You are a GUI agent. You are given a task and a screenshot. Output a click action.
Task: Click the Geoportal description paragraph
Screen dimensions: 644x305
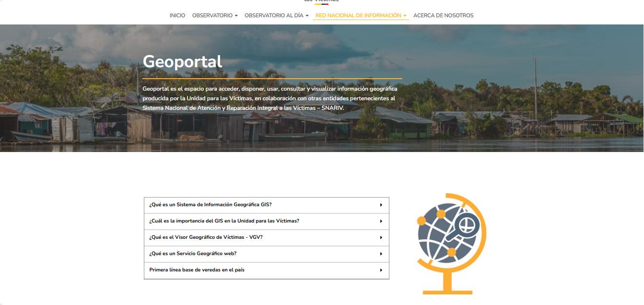(x=270, y=98)
